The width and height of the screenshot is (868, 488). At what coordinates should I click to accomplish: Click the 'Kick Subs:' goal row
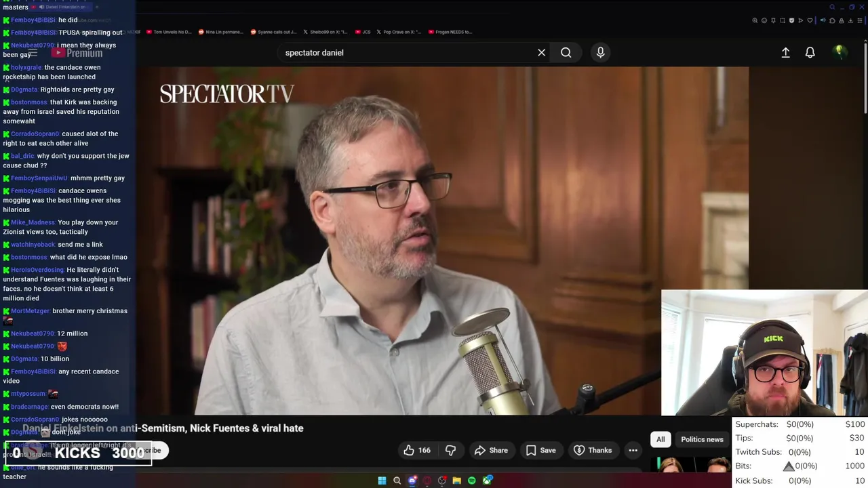coord(800,481)
